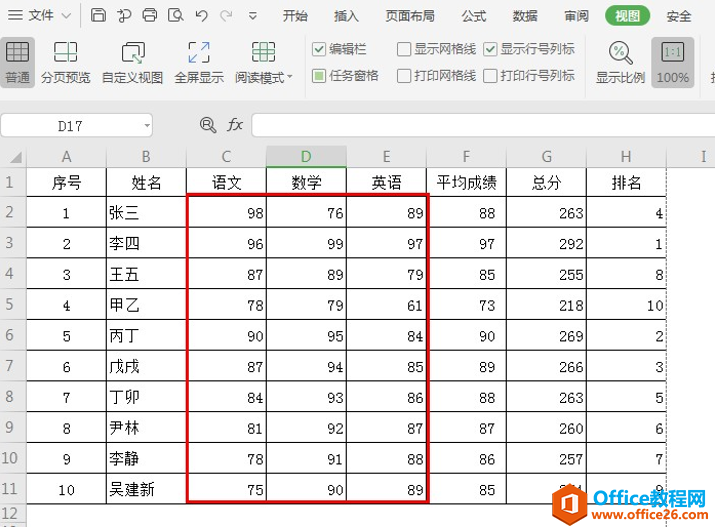Click the Redo arrow icon
715x532 pixels.
click(226, 16)
